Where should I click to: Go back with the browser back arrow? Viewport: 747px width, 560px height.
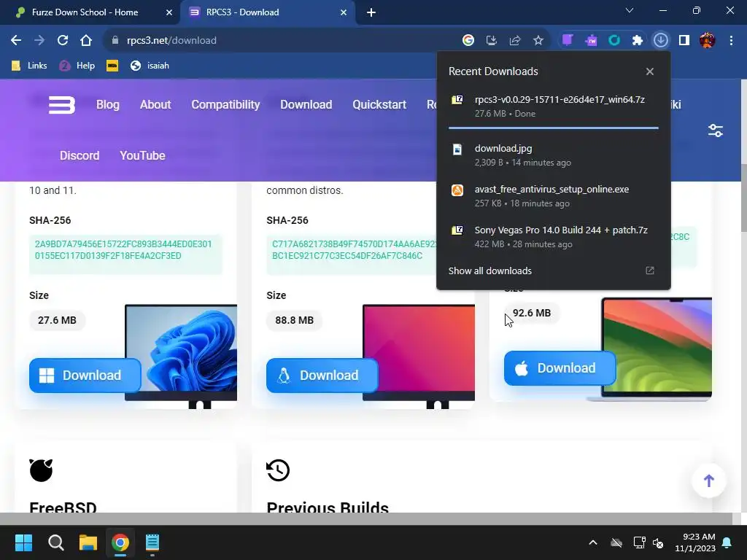click(16, 41)
